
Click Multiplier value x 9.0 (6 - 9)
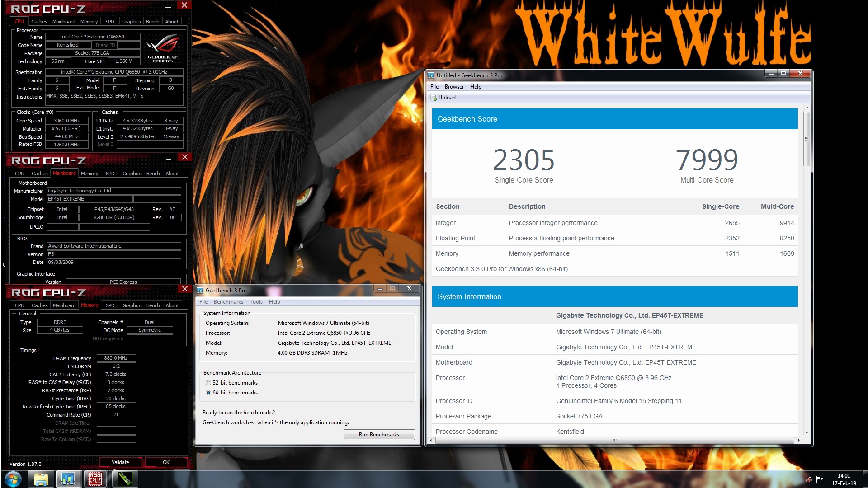tap(66, 129)
